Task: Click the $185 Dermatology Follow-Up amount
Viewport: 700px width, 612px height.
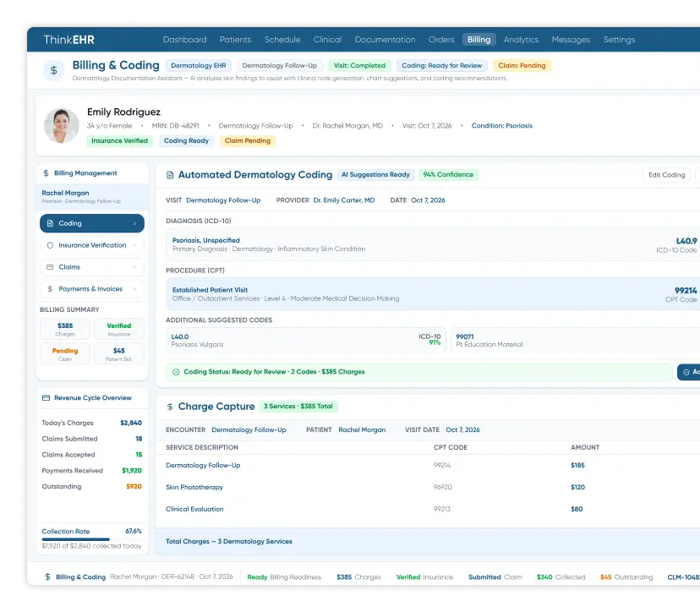Action: point(577,465)
